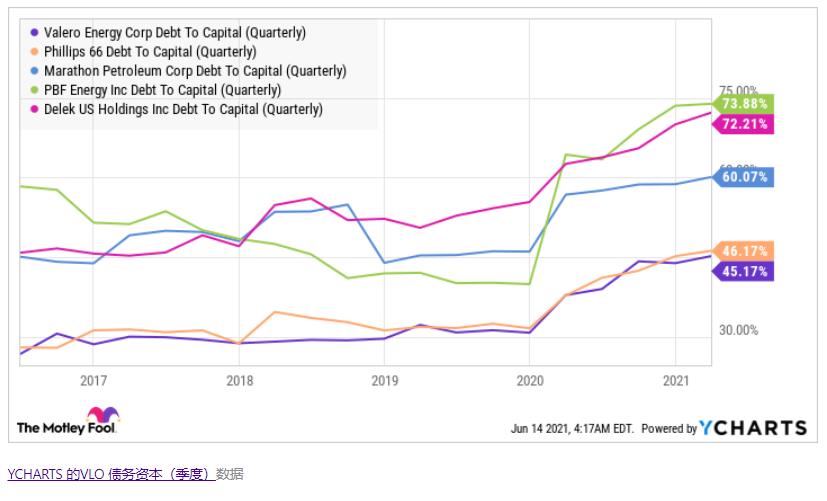827x501 pixels.
Task: Click The Motley Fool logo
Action: pos(68,421)
